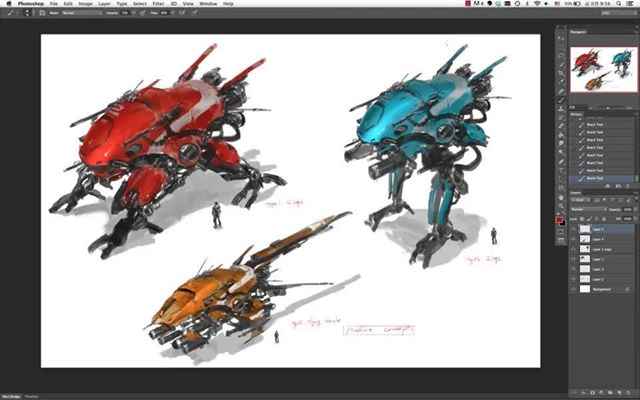This screenshot has width=640, height=400.
Task: Select the Eyedropper tool
Action: pos(561,82)
